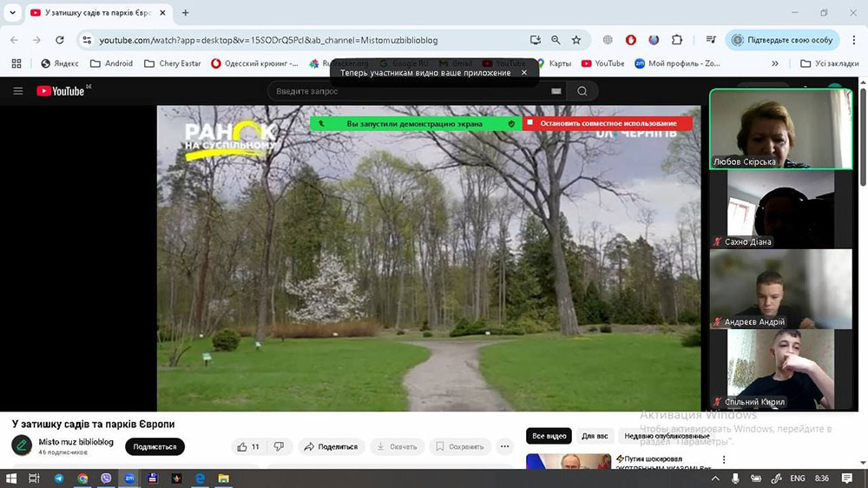
Task: Expand hidden bookmarks with double chevron
Action: click(775, 63)
